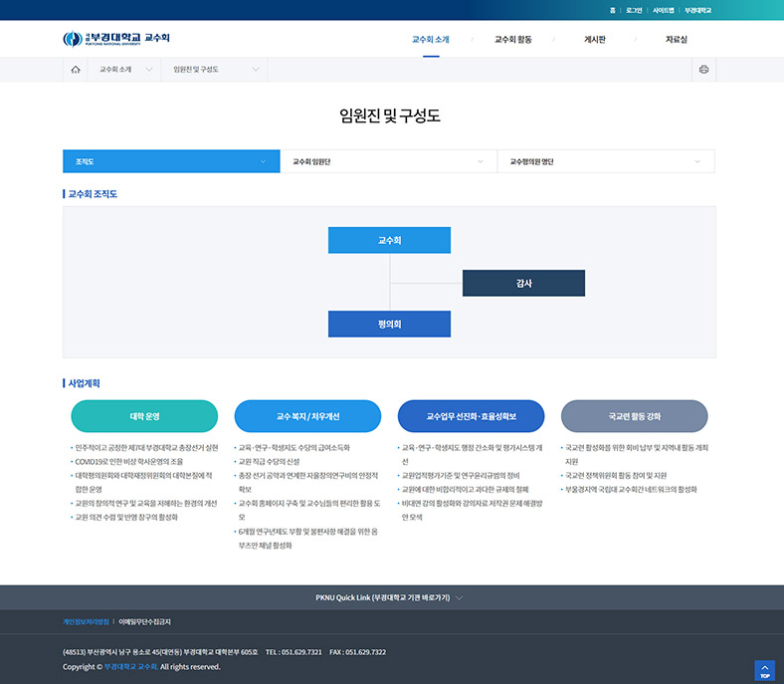Click the home icon in breadcrumb bar
Viewport: 784px width, 684px height.
tap(76, 70)
